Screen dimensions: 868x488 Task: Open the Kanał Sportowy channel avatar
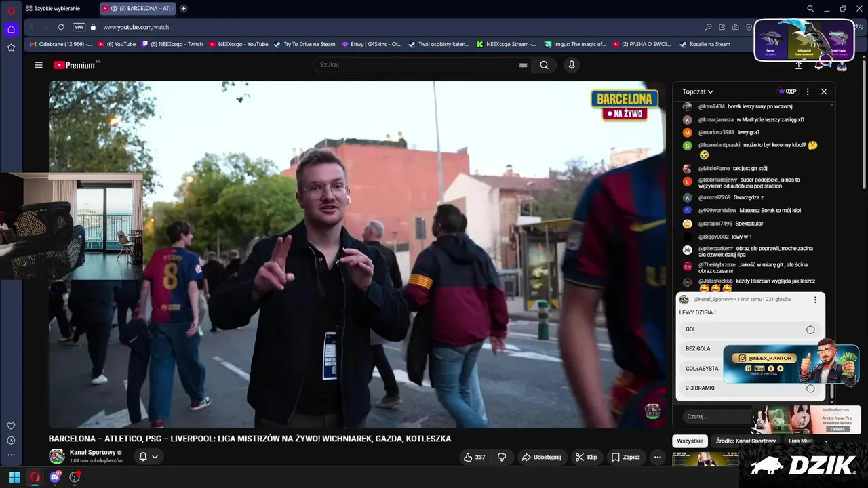(x=57, y=456)
